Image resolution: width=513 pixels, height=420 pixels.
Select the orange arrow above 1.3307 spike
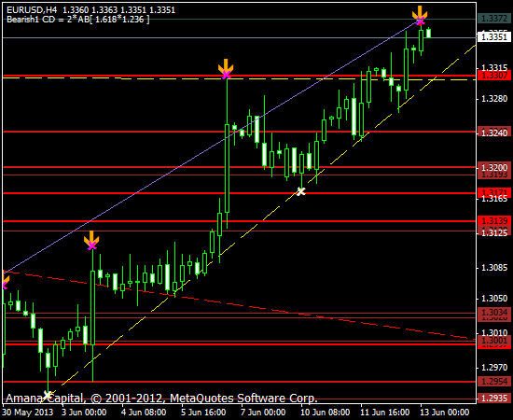[226, 66]
